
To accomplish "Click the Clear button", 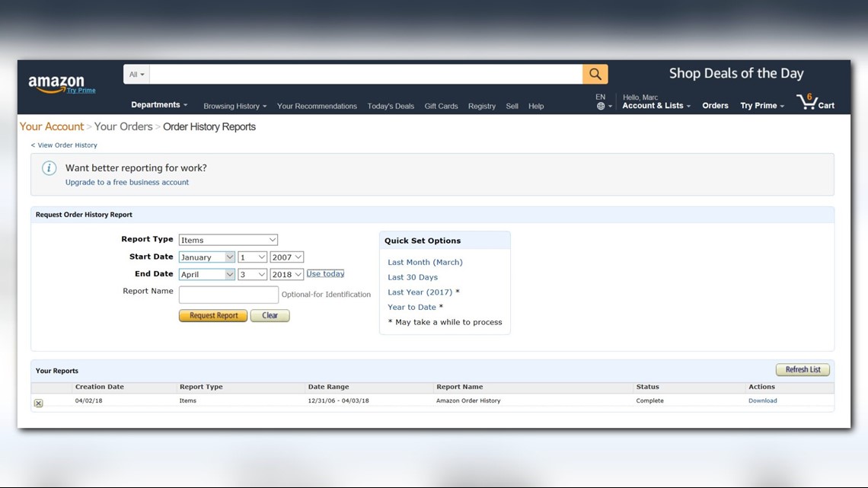I will [x=270, y=315].
